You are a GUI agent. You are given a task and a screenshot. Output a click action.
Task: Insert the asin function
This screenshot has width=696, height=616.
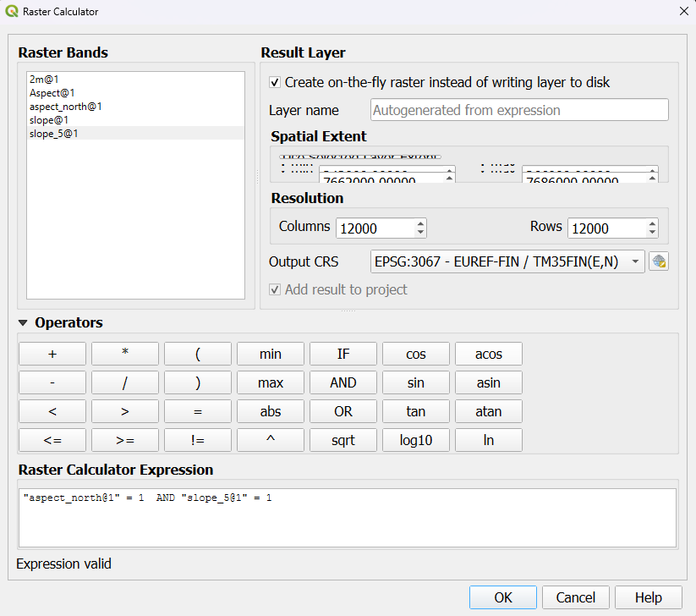pos(489,382)
